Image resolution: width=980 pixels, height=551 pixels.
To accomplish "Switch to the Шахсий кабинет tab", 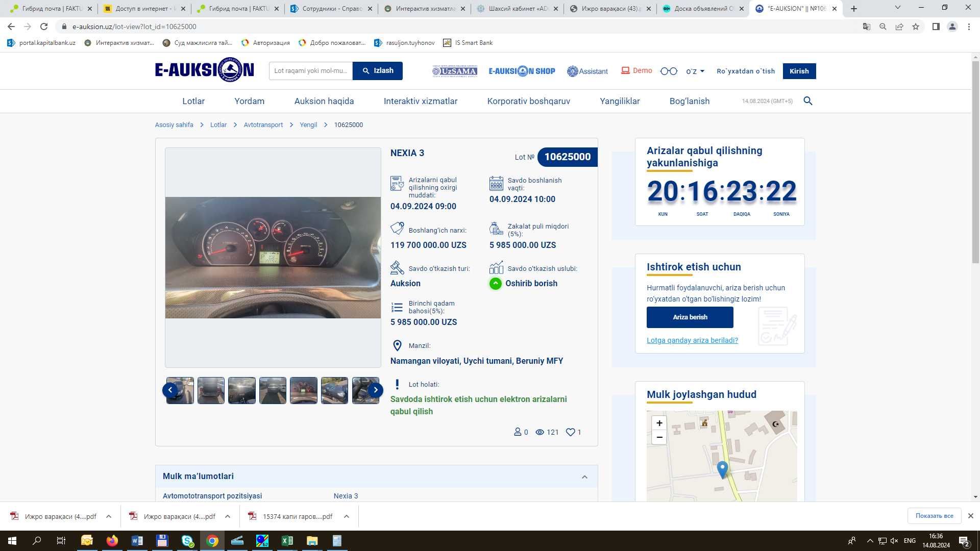I will [519, 9].
